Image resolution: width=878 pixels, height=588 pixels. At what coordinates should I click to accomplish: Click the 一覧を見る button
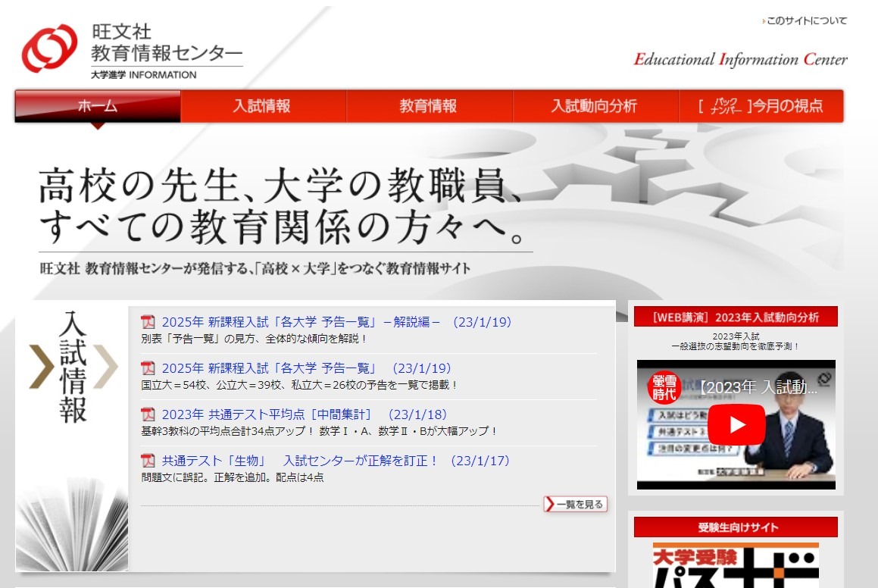coord(576,503)
